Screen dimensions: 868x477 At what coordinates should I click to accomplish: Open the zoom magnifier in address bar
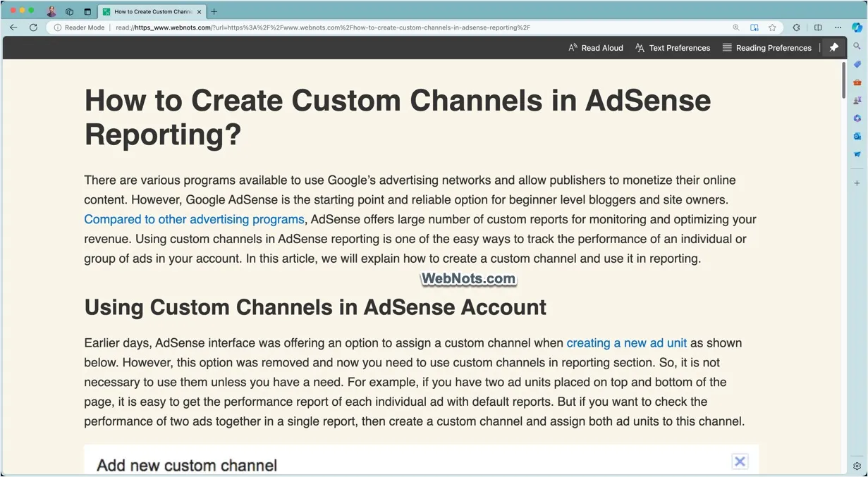click(x=736, y=27)
